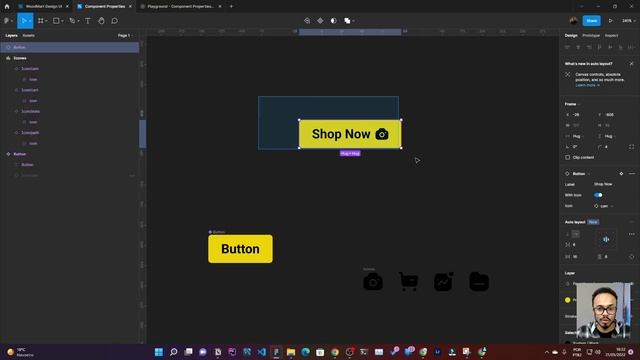Screen dimensions: 640x360
Task: Toggle independent corners icon
Action: (x=631, y=147)
